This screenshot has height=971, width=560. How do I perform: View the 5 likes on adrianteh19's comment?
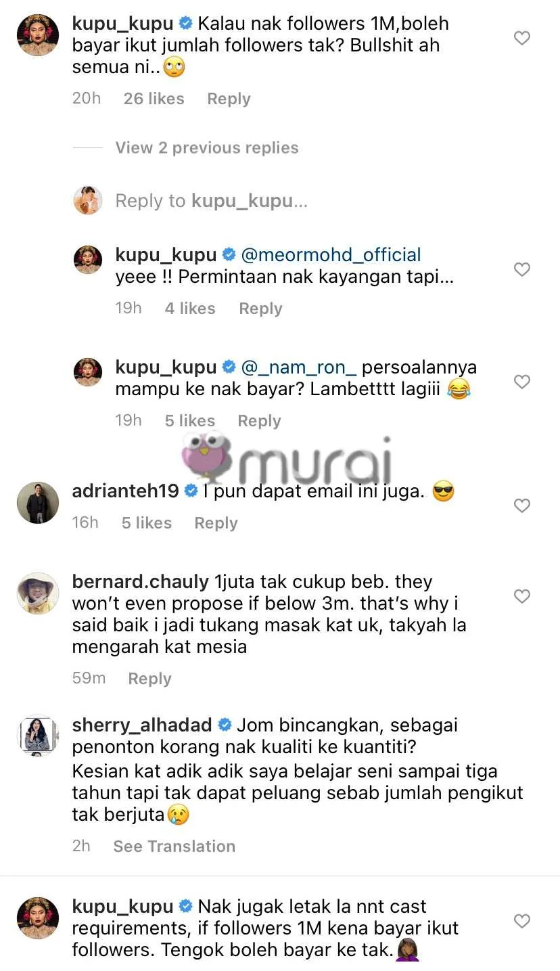click(x=147, y=523)
